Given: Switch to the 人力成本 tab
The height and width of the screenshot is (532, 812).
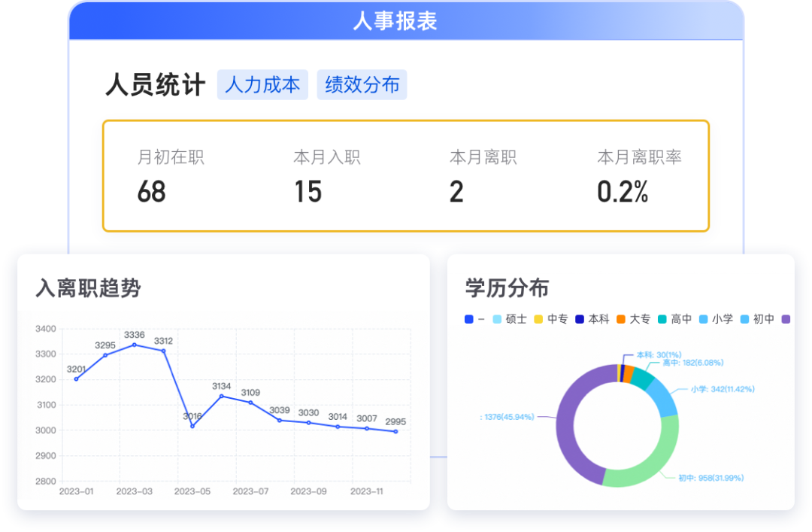Looking at the screenshot, I should (x=264, y=85).
